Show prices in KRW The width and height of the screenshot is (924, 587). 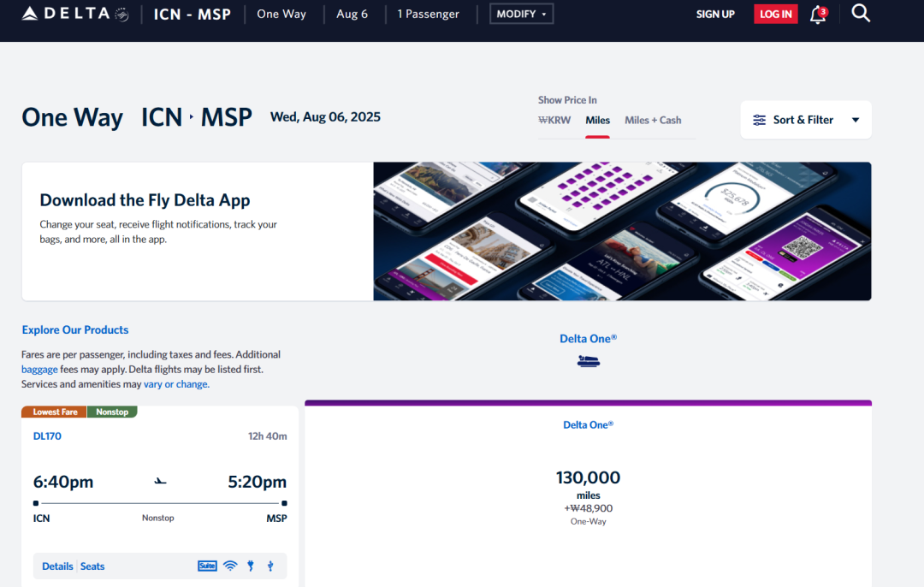pyautogui.click(x=554, y=120)
